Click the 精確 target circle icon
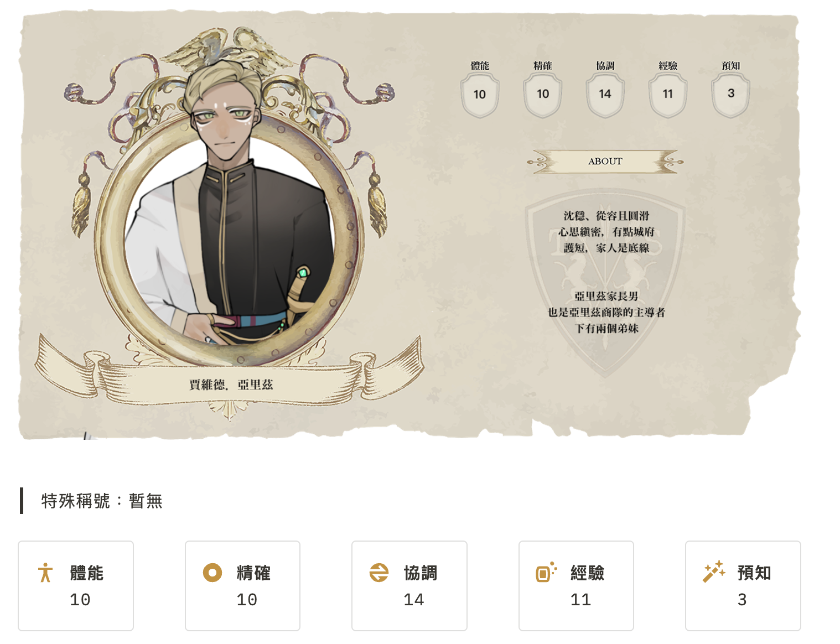The height and width of the screenshot is (644, 840). click(x=212, y=573)
